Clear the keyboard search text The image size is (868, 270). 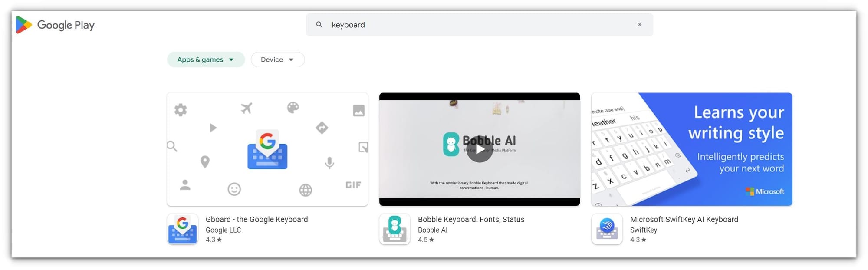[x=639, y=25]
